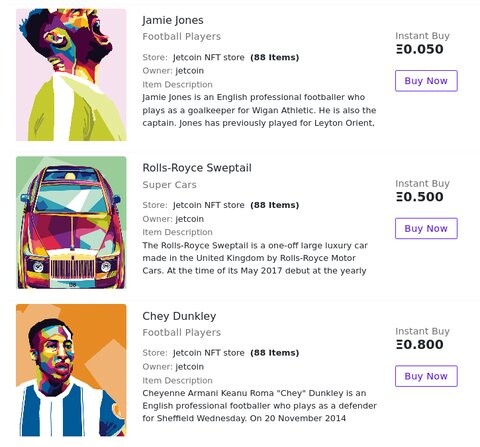Screen dimensions: 480x447
Task: Click the Jamie Jones item title
Action: click(173, 20)
